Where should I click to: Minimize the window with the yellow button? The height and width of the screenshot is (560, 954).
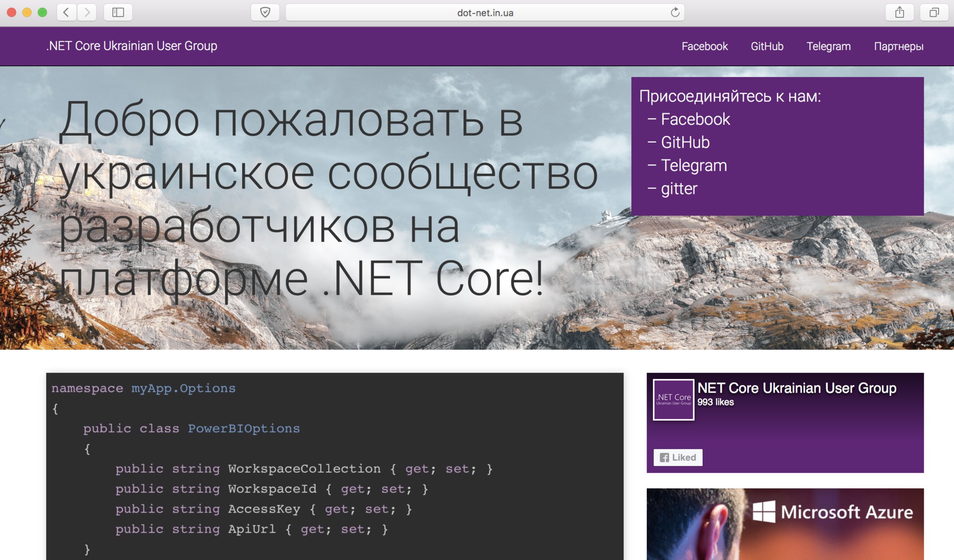coord(27,12)
